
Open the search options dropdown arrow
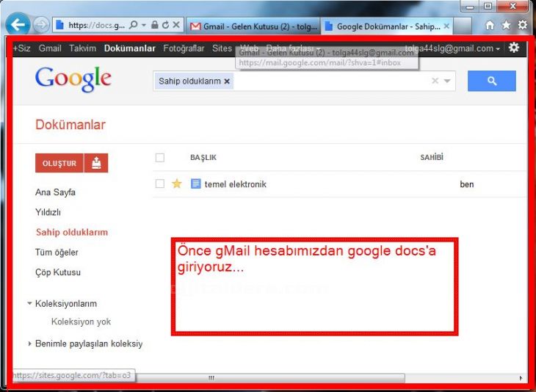coord(446,81)
